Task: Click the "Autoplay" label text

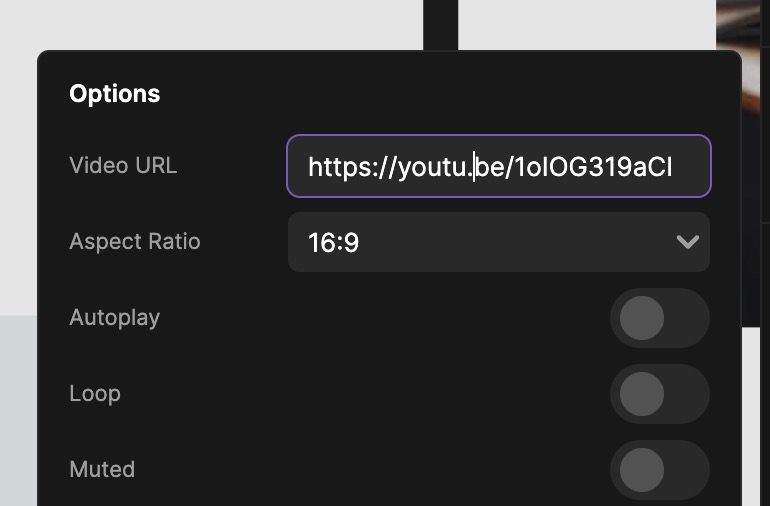Action: pyautogui.click(x=114, y=318)
